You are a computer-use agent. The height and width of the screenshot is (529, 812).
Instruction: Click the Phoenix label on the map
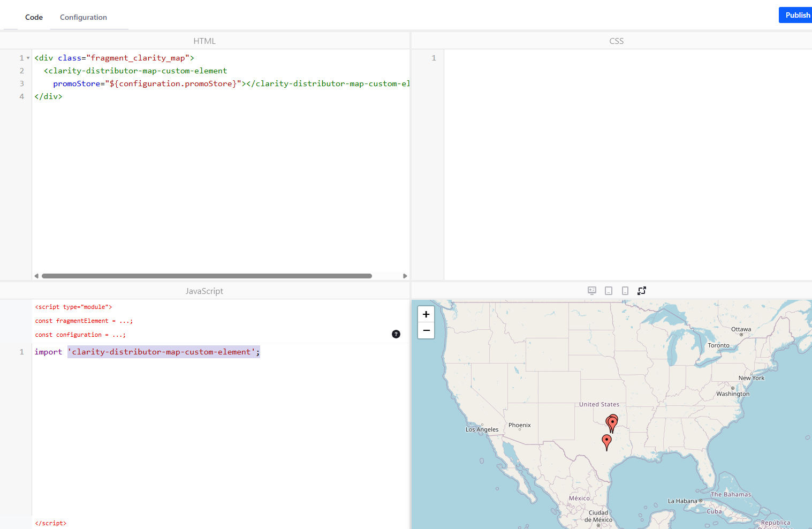tap(520, 425)
